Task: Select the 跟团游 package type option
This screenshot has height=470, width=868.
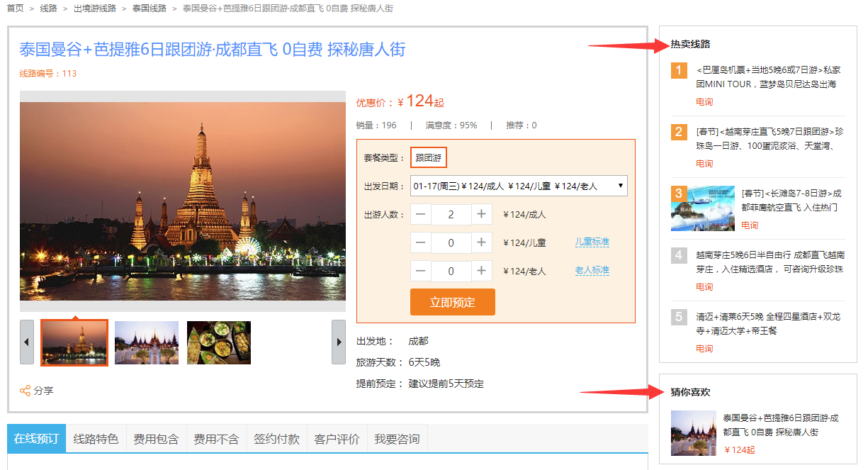Action: [428, 158]
